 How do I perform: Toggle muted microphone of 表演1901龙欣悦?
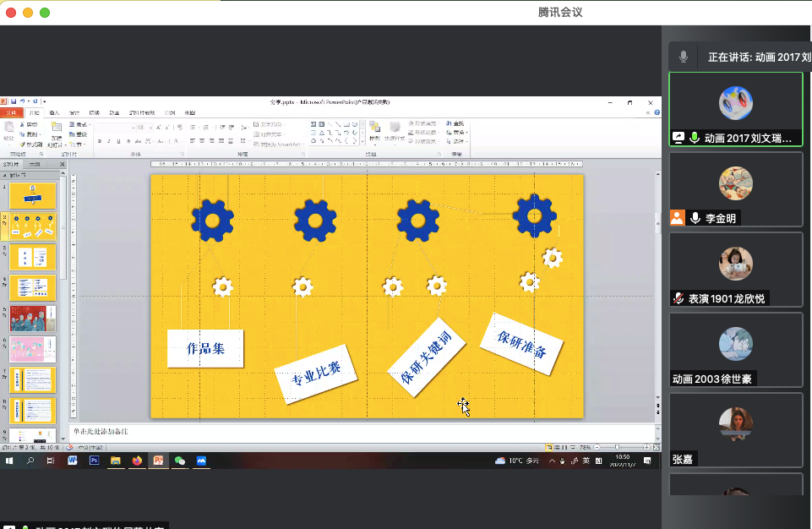[678, 298]
